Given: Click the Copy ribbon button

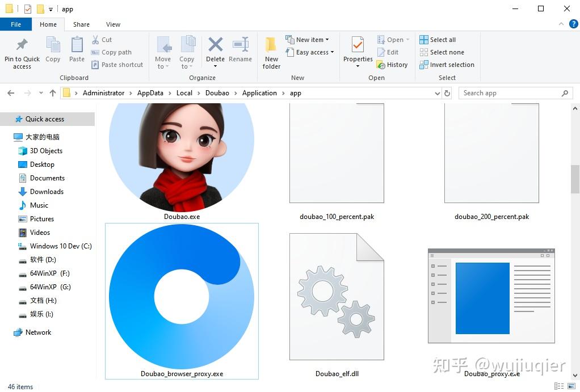Looking at the screenshot, I should [x=53, y=50].
